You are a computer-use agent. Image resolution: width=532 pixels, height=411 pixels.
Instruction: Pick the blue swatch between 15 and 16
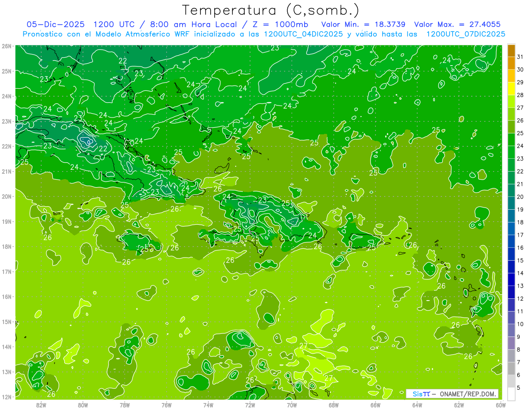pyautogui.click(x=511, y=254)
